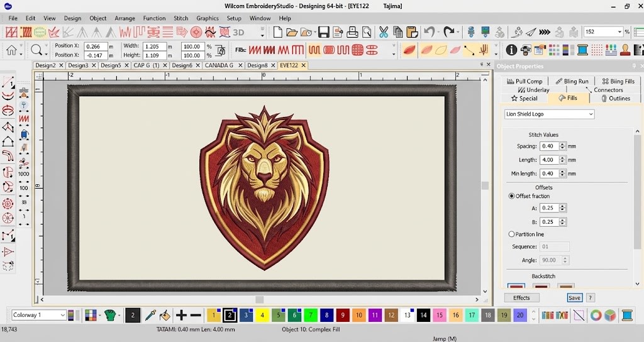Select red color swatch number 9

343,316
